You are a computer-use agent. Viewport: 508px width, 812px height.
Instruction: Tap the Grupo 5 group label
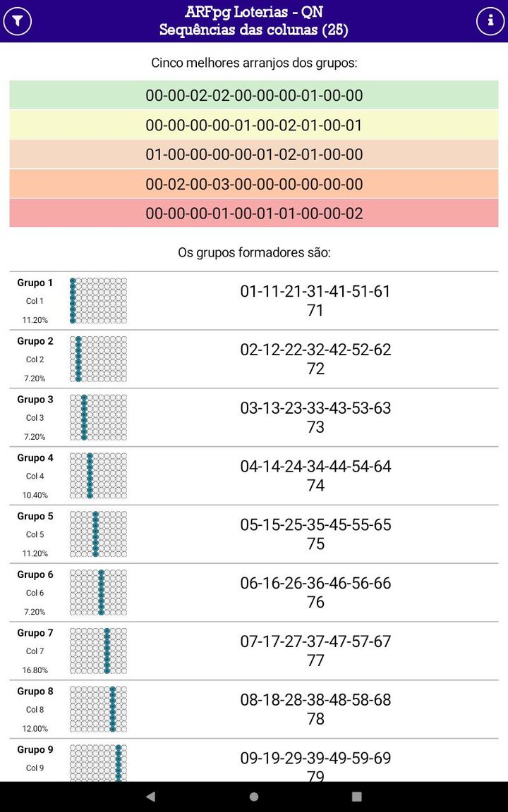click(x=35, y=516)
